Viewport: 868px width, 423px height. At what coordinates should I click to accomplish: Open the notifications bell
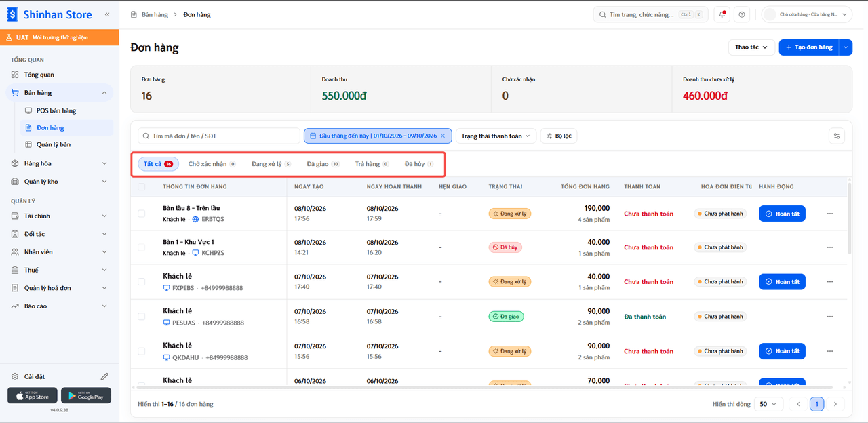coord(723,14)
